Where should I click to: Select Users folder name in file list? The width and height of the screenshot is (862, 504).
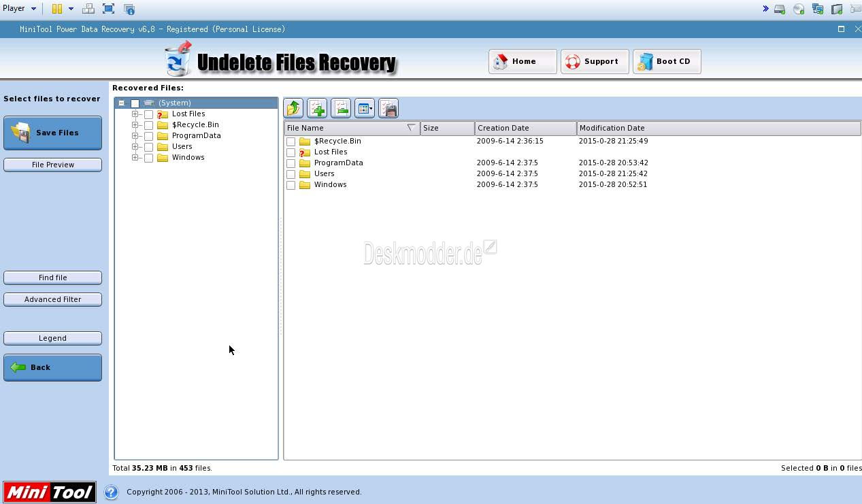pos(324,173)
